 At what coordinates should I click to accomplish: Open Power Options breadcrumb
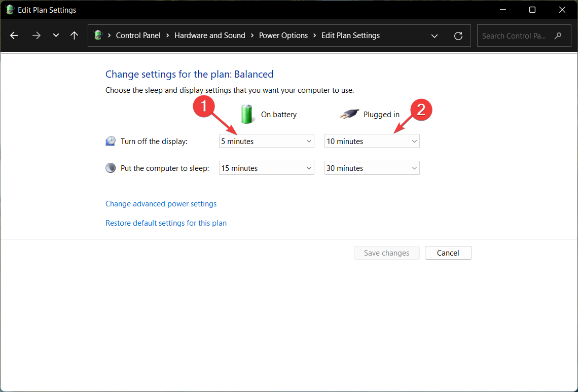coord(283,35)
